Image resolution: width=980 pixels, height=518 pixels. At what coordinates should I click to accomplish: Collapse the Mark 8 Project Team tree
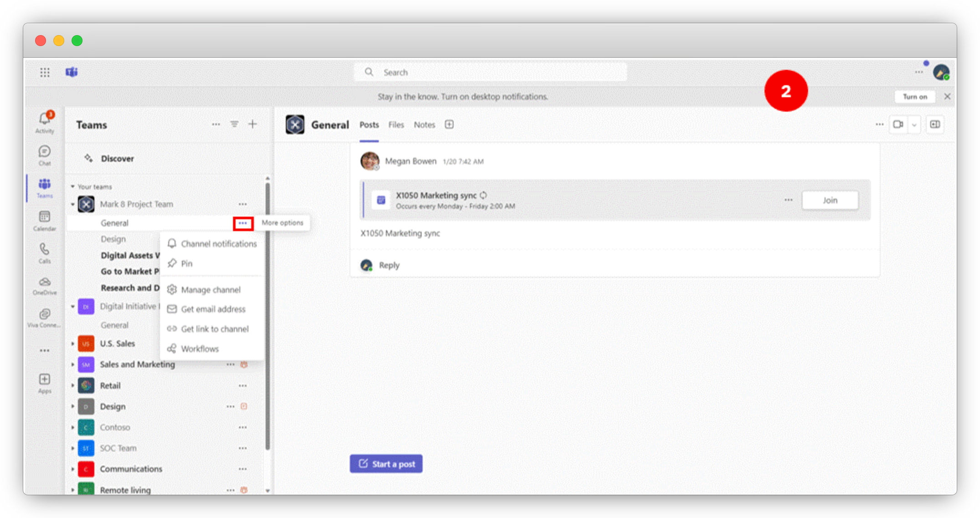(73, 204)
